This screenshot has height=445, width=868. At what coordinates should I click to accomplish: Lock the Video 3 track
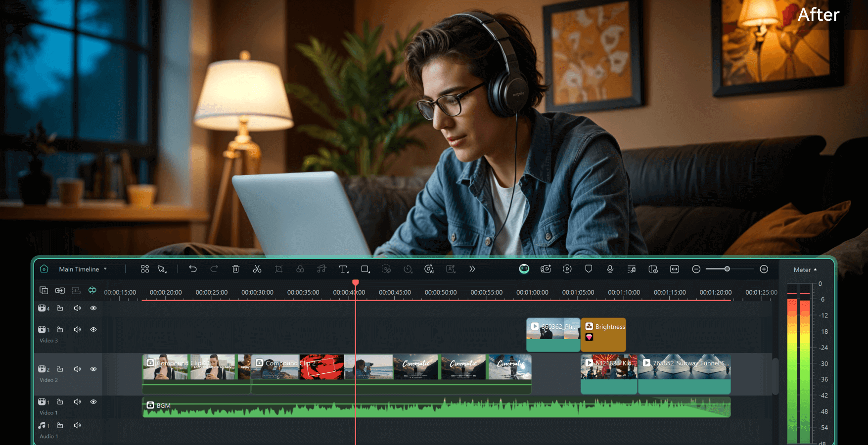coord(60,329)
